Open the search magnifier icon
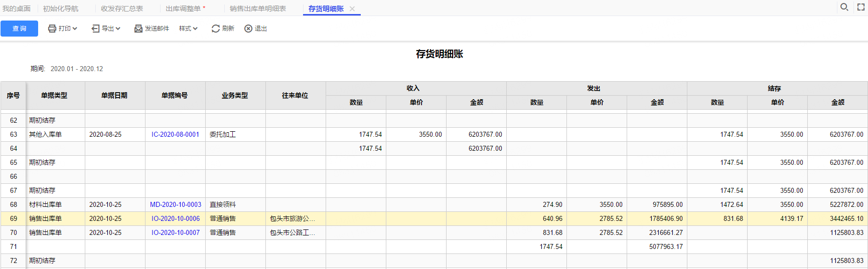 tap(844, 7)
